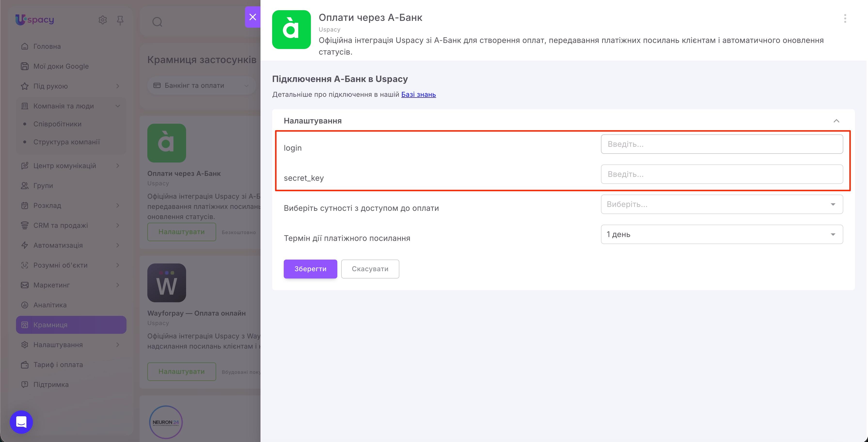The width and height of the screenshot is (868, 442).
Task: Click the Автоматизація lightning icon
Action: 25,245
